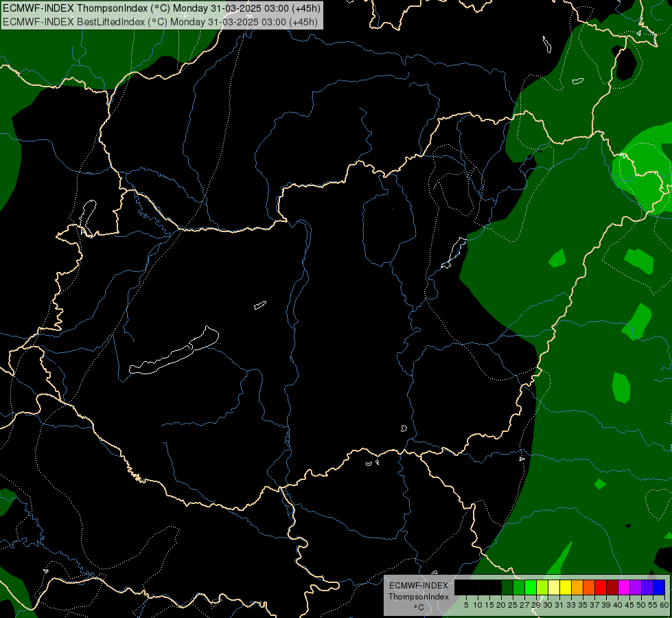672x618 pixels.
Task: Click the legend value 5
Action: [x=466, y=605]
